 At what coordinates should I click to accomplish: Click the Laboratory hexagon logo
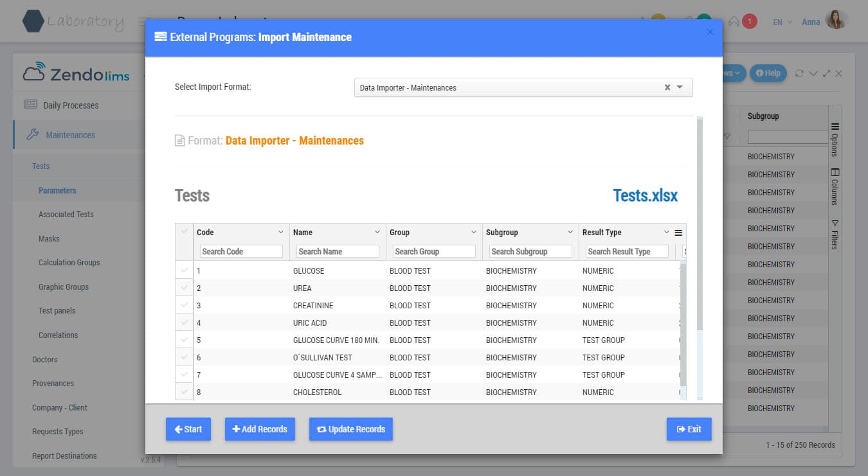click(x=33, y=21)
